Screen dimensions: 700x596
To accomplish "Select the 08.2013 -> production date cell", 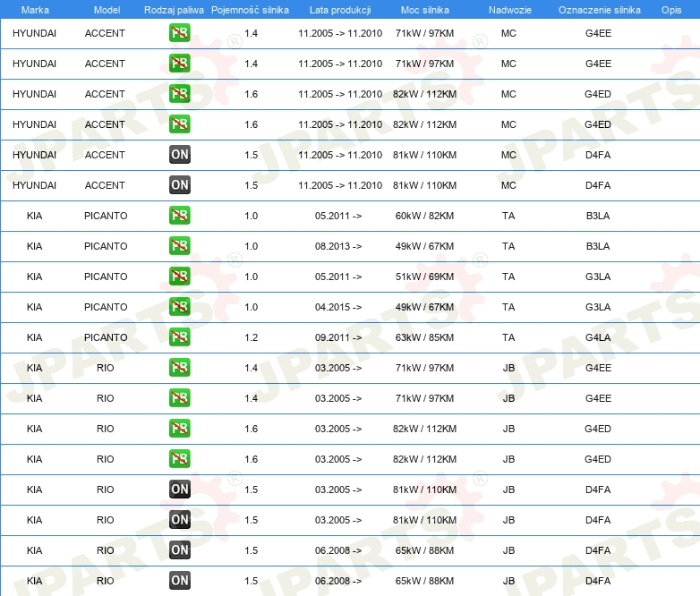I will [x=338, y=246].
